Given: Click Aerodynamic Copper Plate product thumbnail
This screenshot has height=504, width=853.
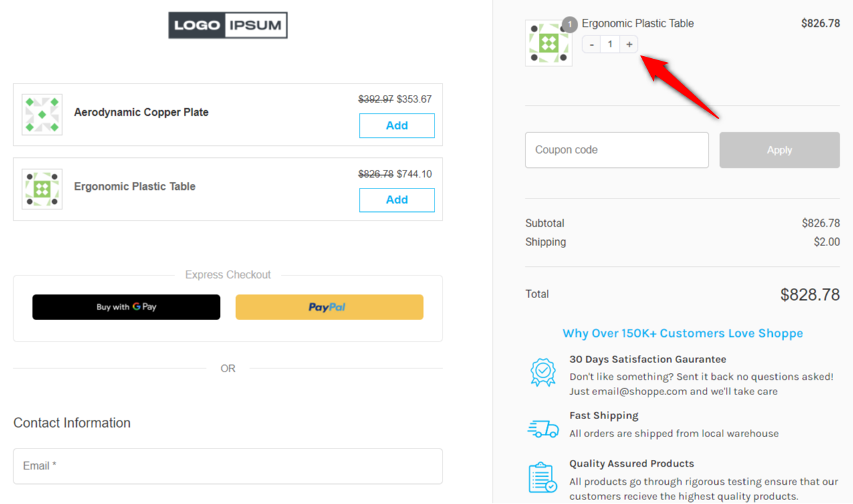Looking at the screenshot, I should click(42, 114).
